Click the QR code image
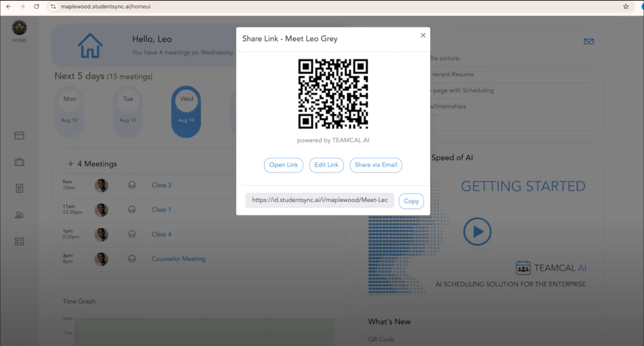Image resolution: width=644 pixels, height=346 pixels. [333, 94]
